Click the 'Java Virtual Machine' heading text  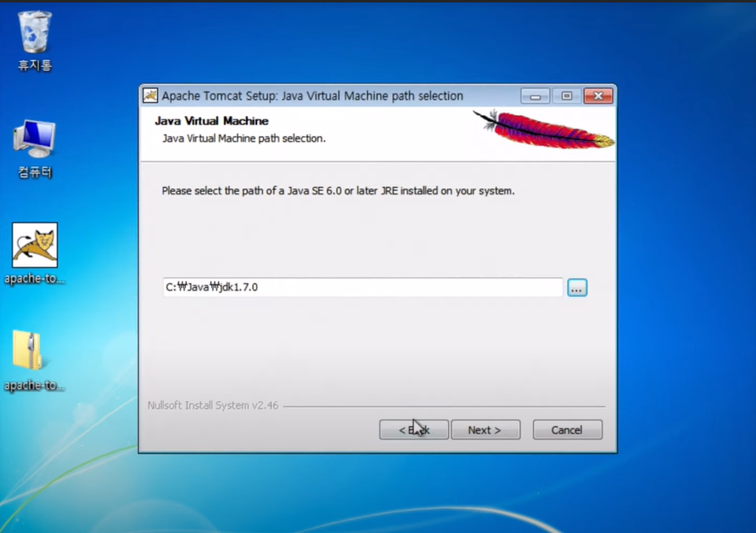pos(212,121)
